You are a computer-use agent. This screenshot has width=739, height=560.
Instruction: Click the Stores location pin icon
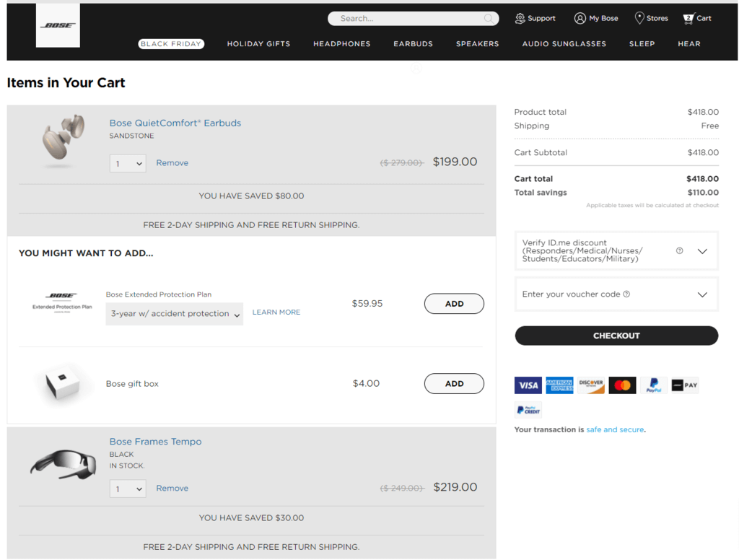(639, 18)
